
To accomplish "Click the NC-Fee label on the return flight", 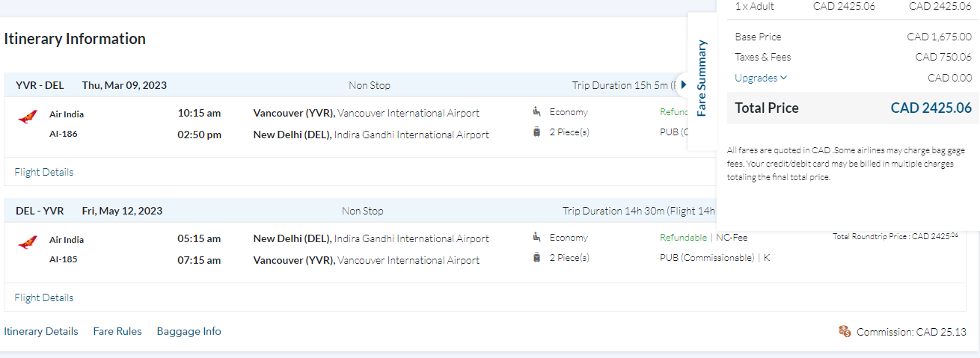I will [x=731, y=238].
